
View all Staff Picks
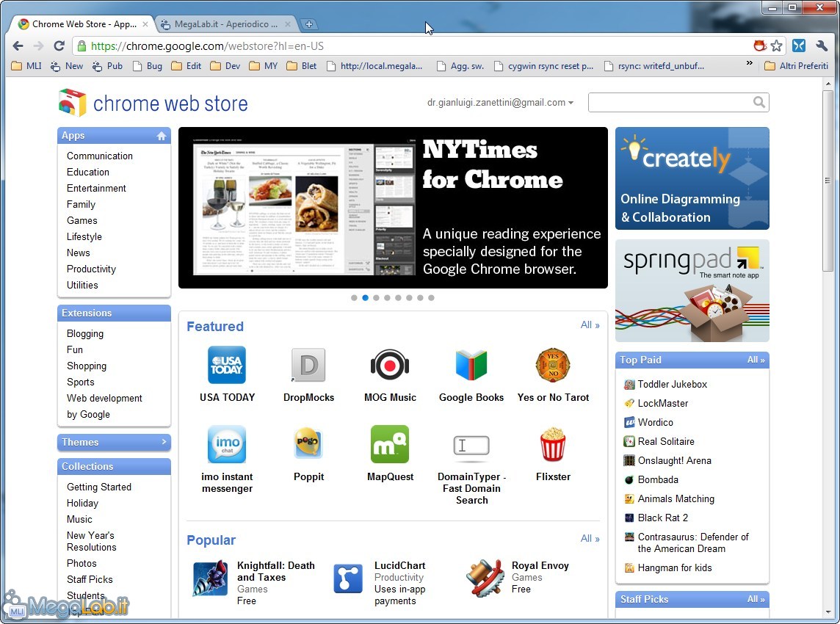tap(756, 599)
